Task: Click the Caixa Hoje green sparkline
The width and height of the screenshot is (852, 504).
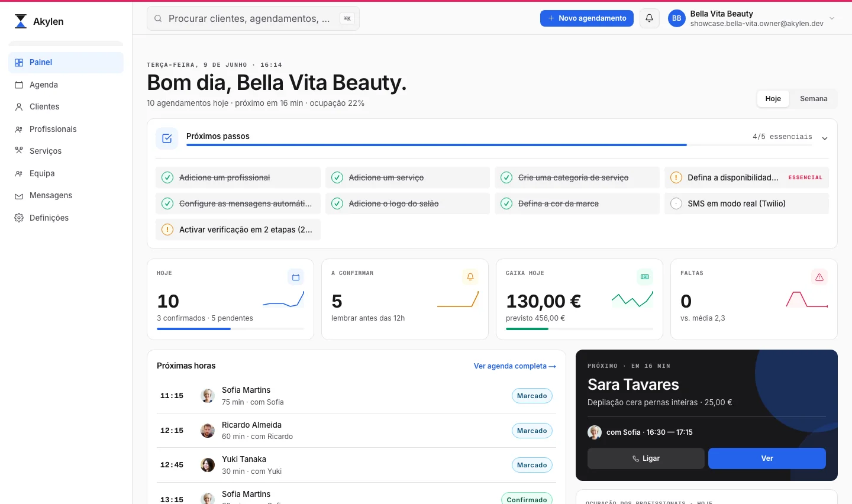Action: point(632,299)
